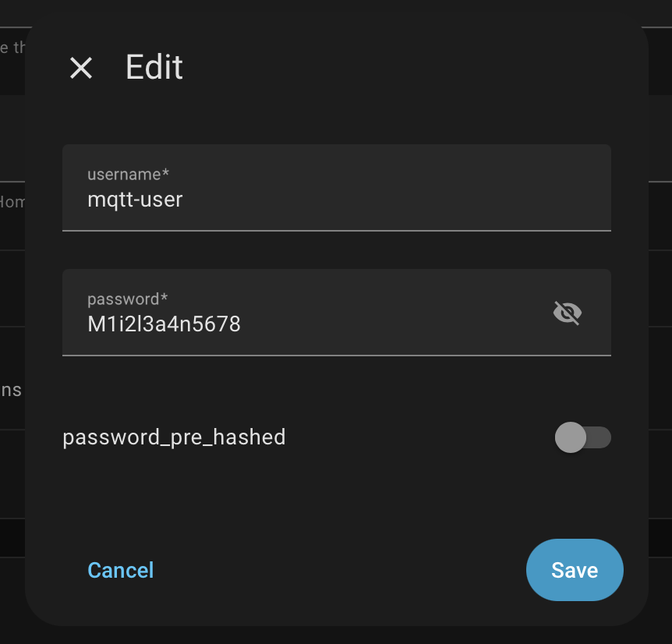This screenshot has width=672, height=644.
Task: Hide the password using the crossed-eye icon
Action: [568, 313]
